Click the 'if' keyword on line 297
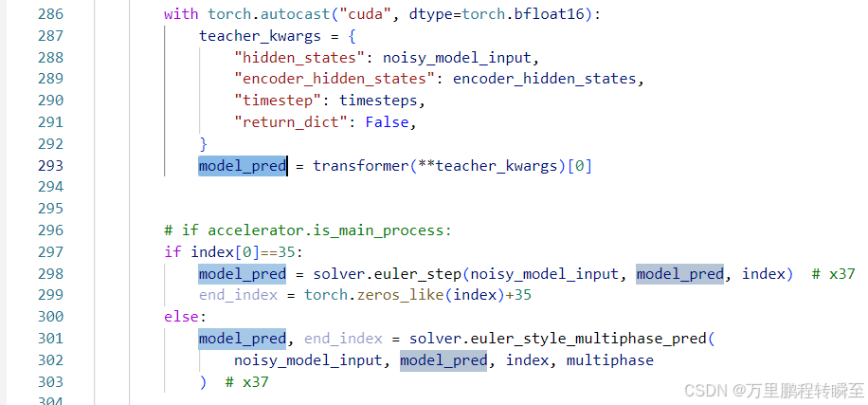The image size is (868, 405). pyautogui.click(x=172, y=252)
